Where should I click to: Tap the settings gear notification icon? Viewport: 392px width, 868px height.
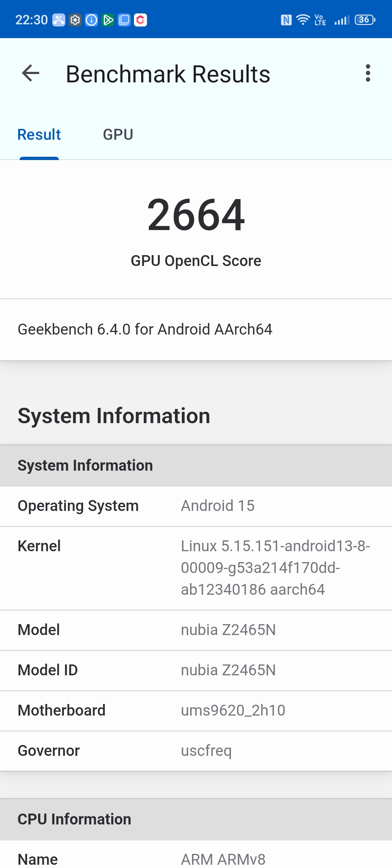pos(75,20)
